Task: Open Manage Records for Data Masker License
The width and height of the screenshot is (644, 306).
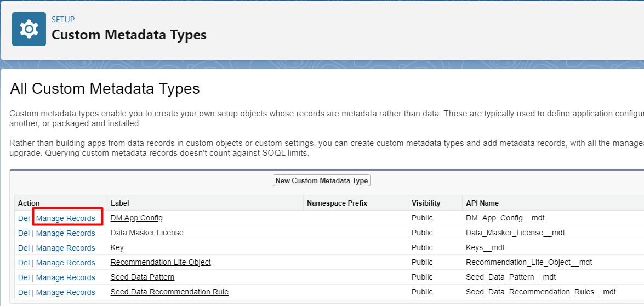Action: click(66, 233)
